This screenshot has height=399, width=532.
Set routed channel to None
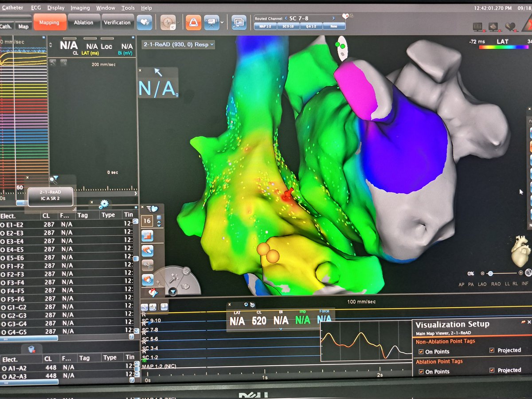(334, 26)
